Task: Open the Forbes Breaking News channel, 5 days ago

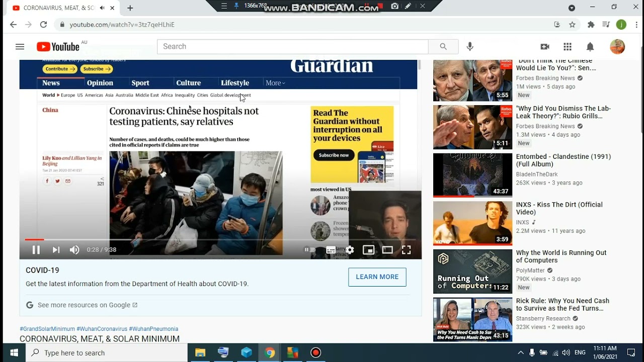Action: [x=545, y=78]
